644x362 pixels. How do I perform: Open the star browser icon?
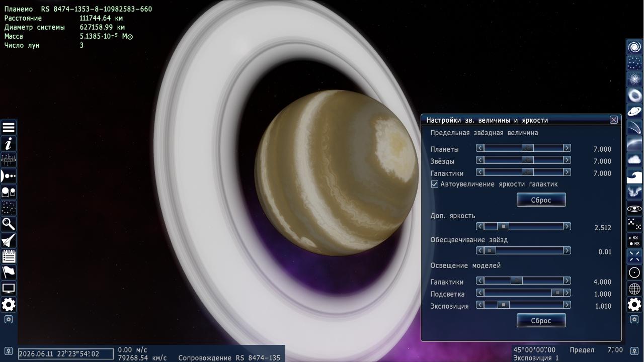point(9,208)
